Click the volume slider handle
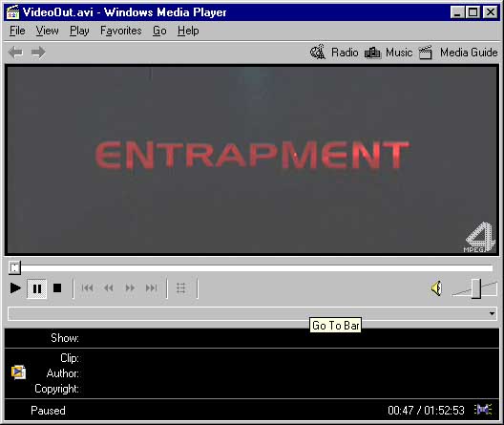 [476, 288]
